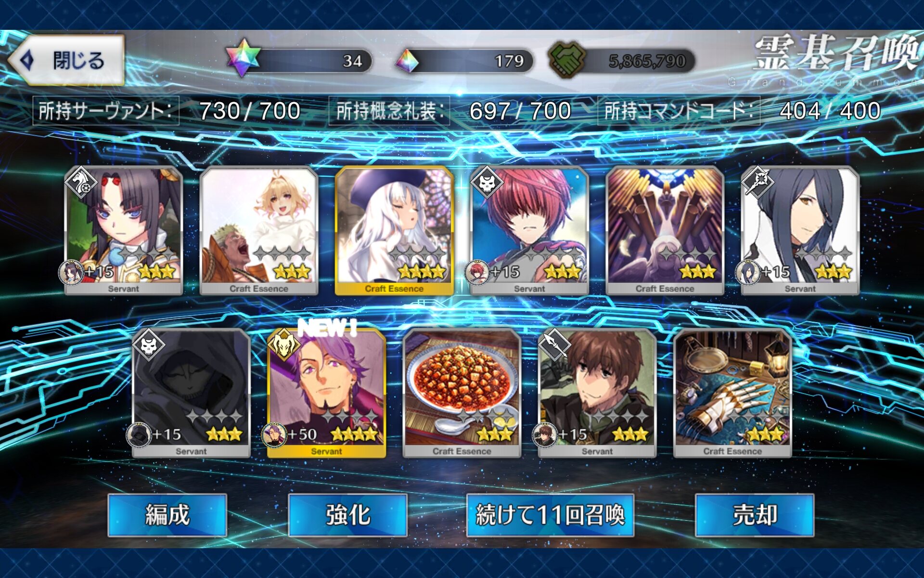Click the 閉じる close button
Screen dimensions: 924x578
(66, 60)
